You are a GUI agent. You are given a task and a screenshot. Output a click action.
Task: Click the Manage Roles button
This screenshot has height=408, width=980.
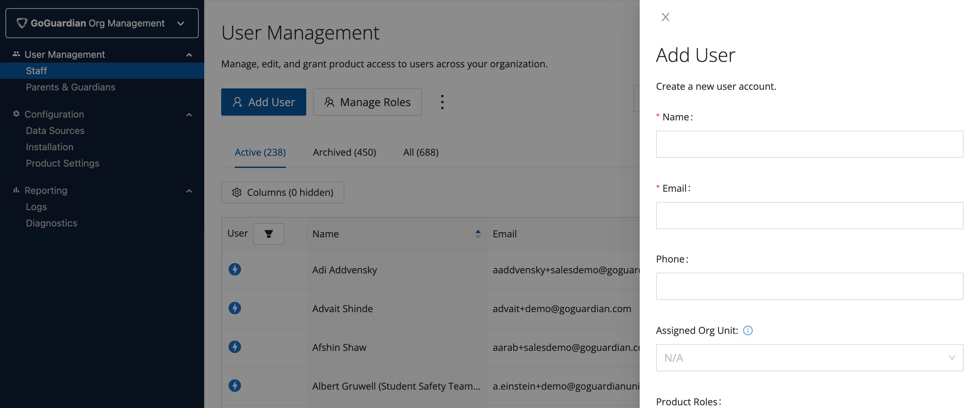(367, 102)
